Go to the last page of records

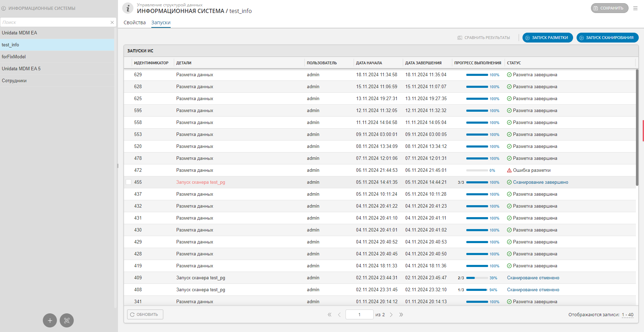pyautogui.click(x=401, y=315)
